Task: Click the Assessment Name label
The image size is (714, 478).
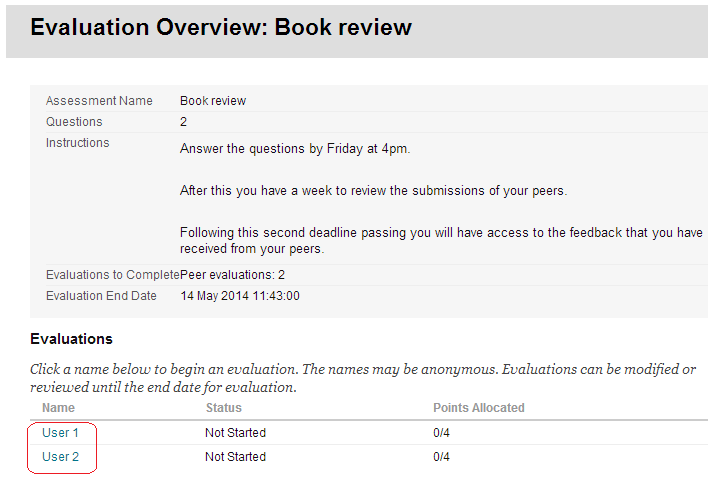Action: click(99, 101)
